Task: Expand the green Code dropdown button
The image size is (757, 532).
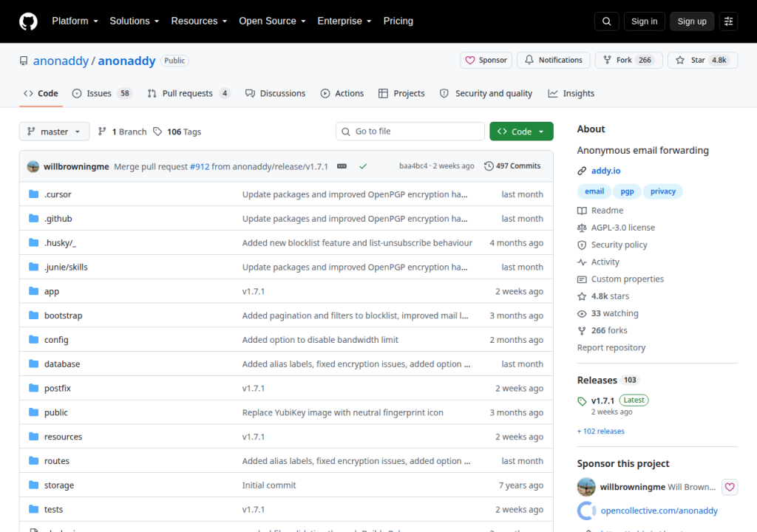Action: point(521,132)
